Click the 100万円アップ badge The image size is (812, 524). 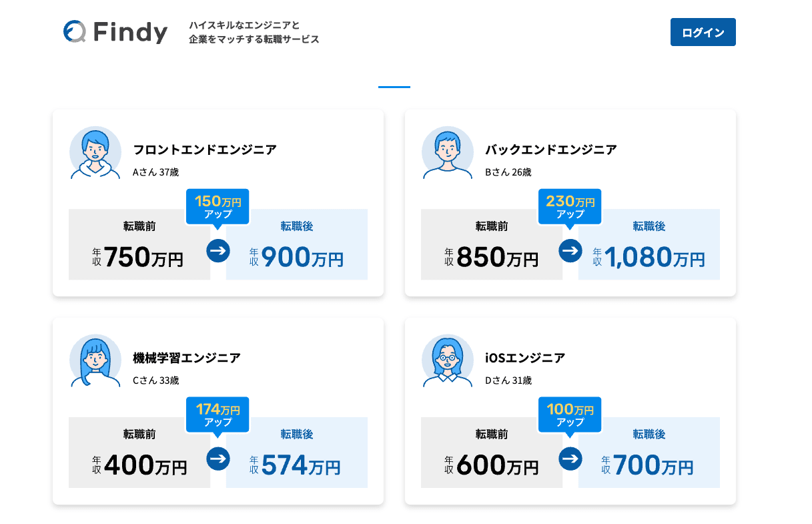[x=570, y=415]
